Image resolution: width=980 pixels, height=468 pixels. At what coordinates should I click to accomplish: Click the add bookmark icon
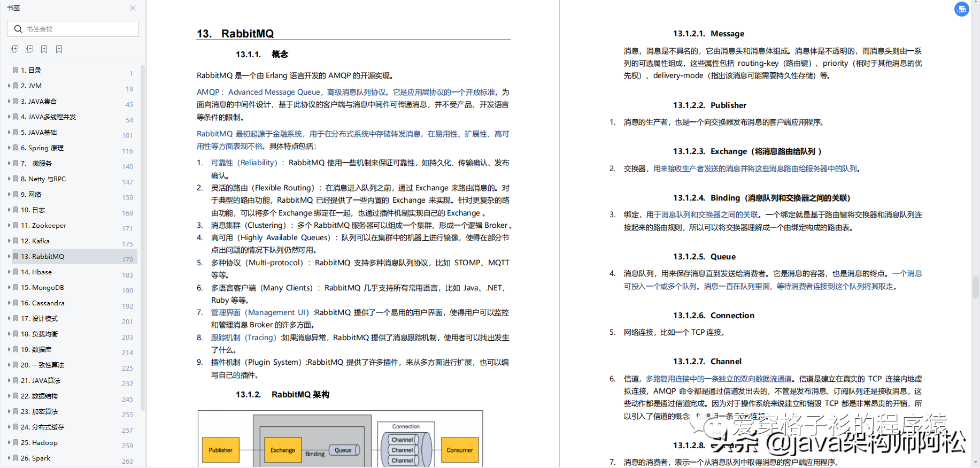pos(44,49)
